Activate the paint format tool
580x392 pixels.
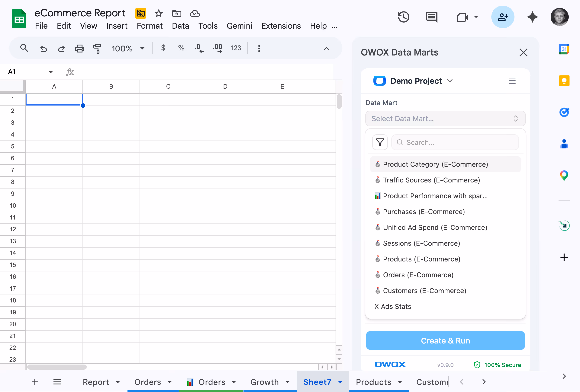[x=97, y=48]
